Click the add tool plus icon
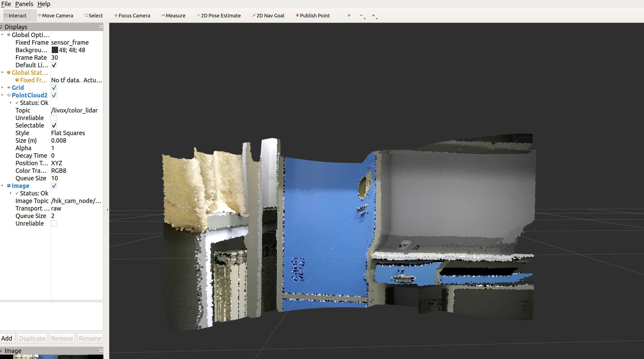The width and height of the screenshot is (644, 359). click(x=349, y=15)
